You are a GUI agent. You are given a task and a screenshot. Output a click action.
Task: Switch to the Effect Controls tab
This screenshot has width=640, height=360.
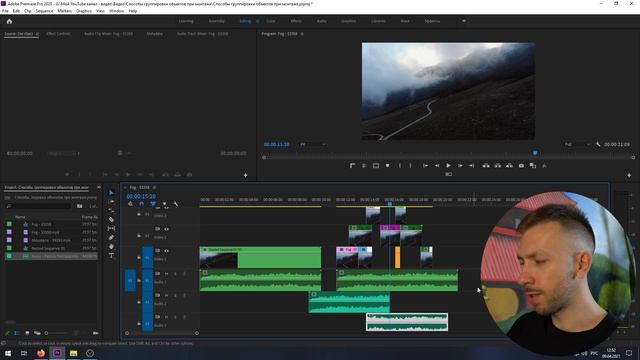coord(58,34)
